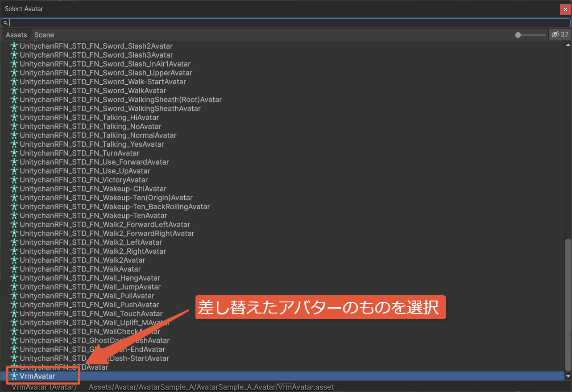Click the avatar icon beside UnitychanRFN_STD_FN_Talking_YesAvatar
This screenshot has width=572, height=392.
pos(14,144)
